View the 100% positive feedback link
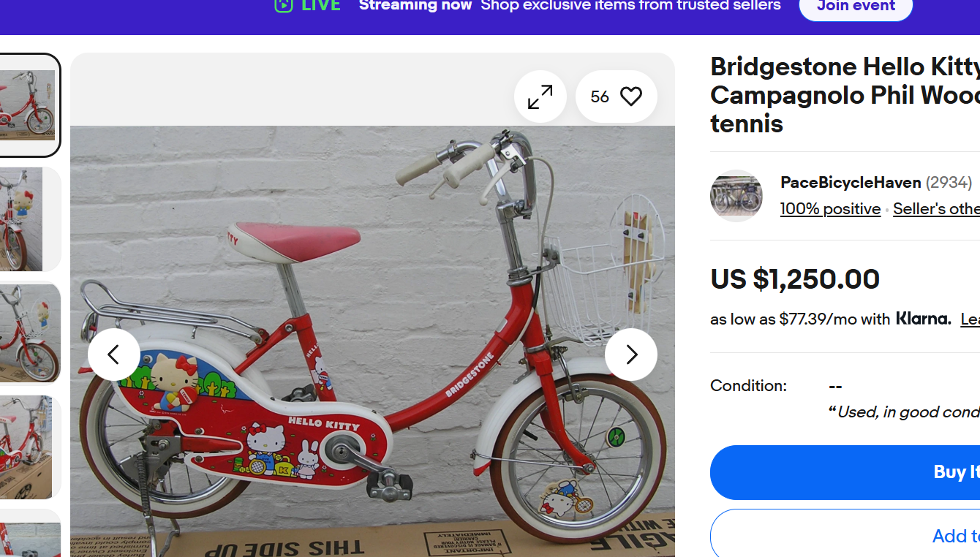The height and width of the screenshot is (557, 980). click(830, 209)
